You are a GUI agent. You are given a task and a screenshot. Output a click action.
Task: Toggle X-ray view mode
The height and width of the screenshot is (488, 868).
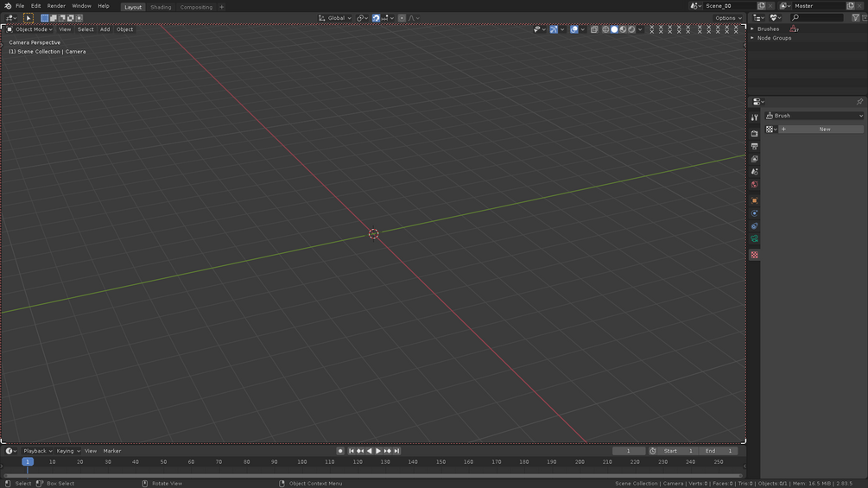tap(594, 29)
